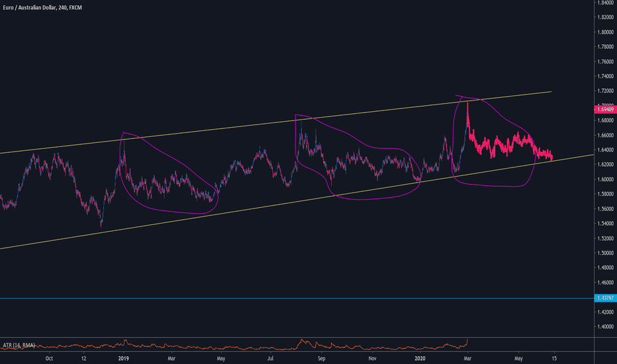The width and height of the screenshot is (617, 364).
Task: Click the Mar label following 2019
Action: (x=171, y=359)
